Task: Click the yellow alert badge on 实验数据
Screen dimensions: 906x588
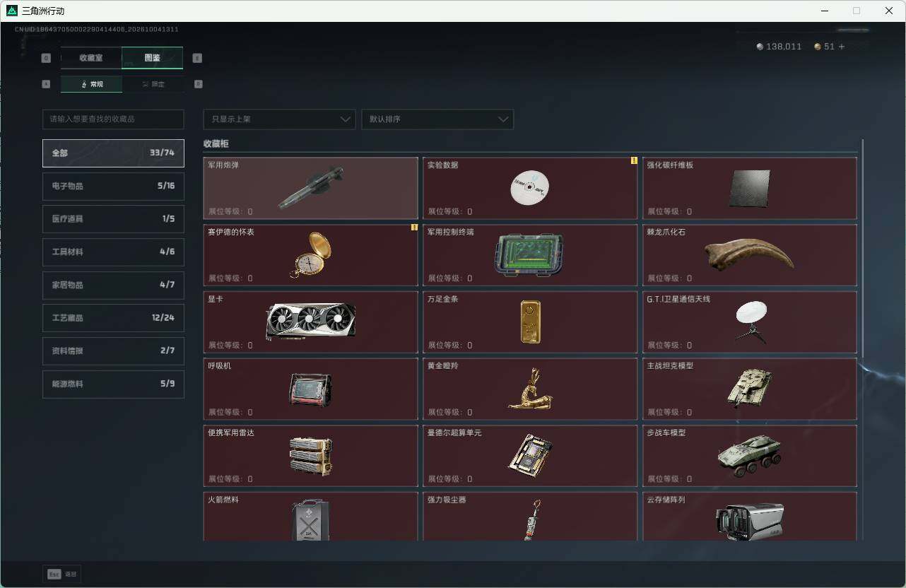Action: pyautogui.click(x=634, y=160)
